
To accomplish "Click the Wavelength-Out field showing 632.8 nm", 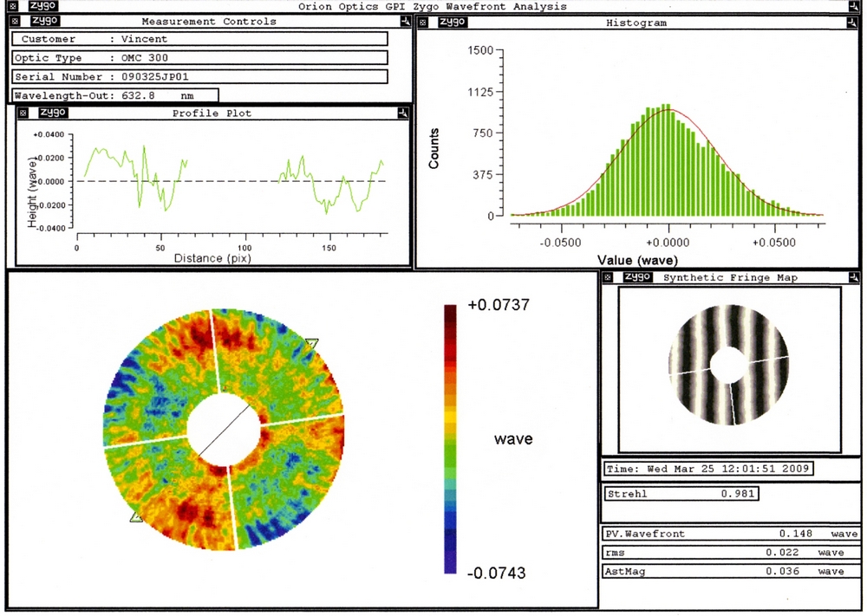I will [115, 95].
